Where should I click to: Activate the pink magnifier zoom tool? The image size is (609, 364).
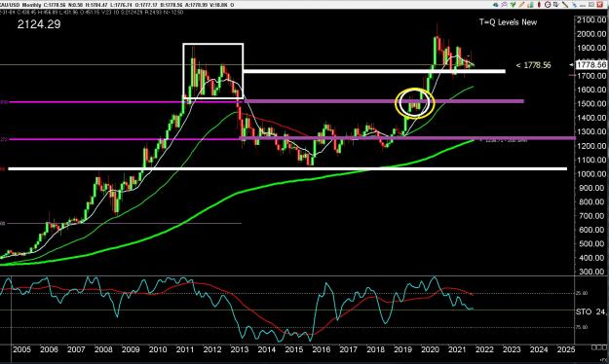[505, 5]
